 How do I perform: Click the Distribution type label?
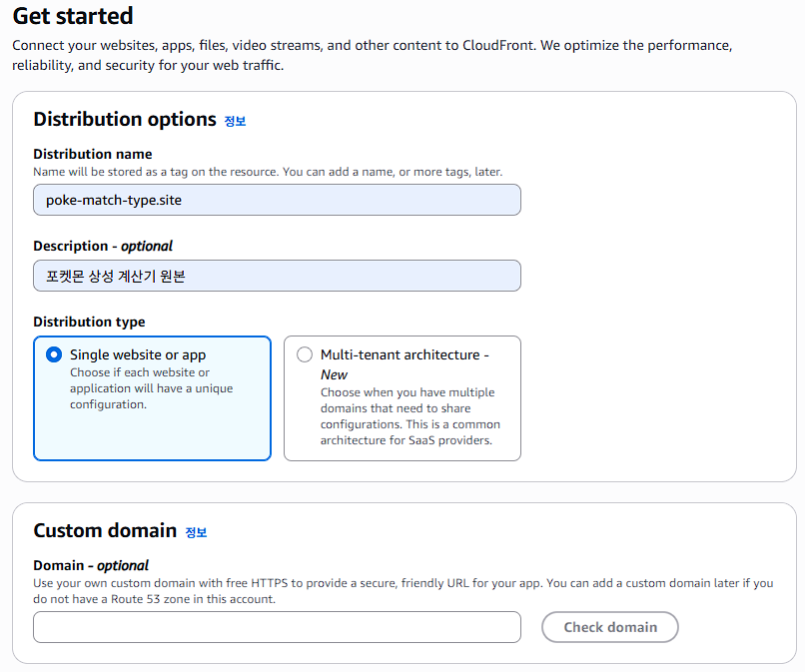point(89,322)
